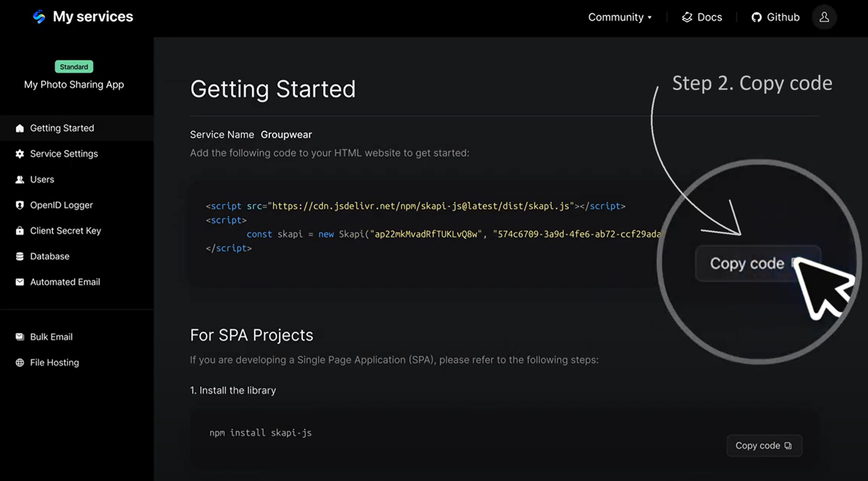Open the Docs link
This screenshot has height=481, width=868.
[x=702, y=17]
